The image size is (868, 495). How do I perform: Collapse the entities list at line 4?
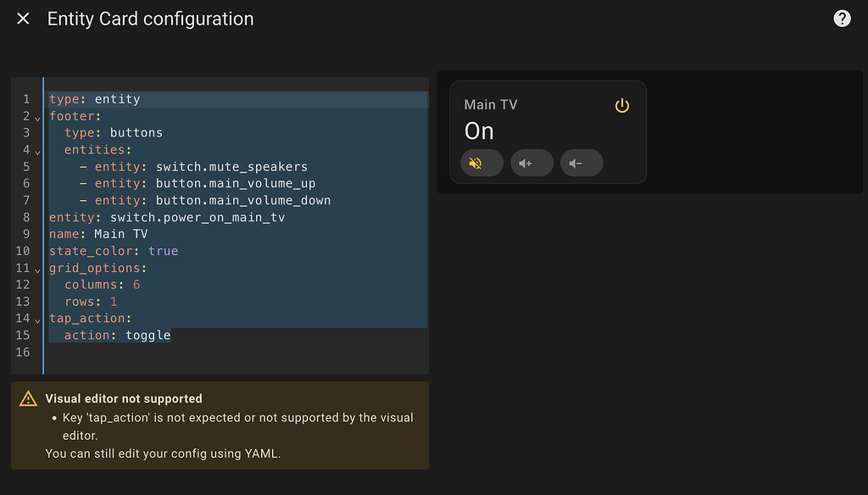[x=36, y=151]
